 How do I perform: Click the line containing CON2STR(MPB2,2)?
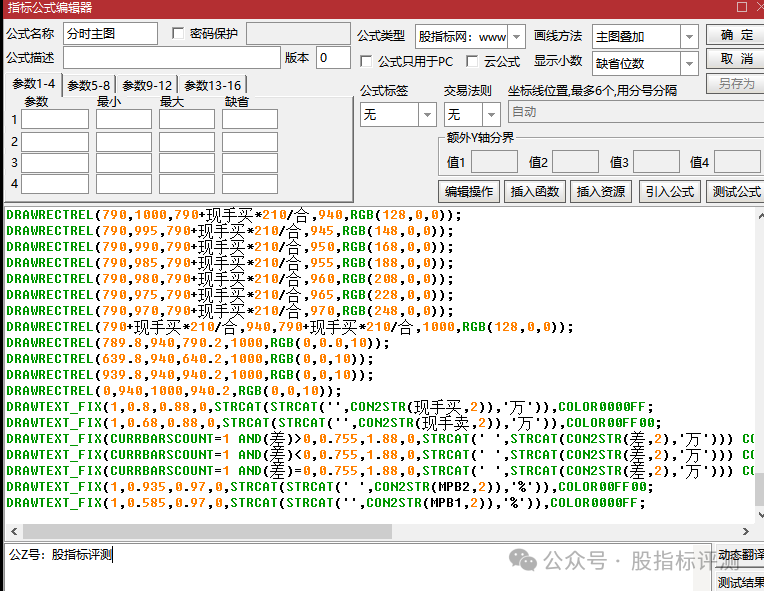[x=329, y=487]
